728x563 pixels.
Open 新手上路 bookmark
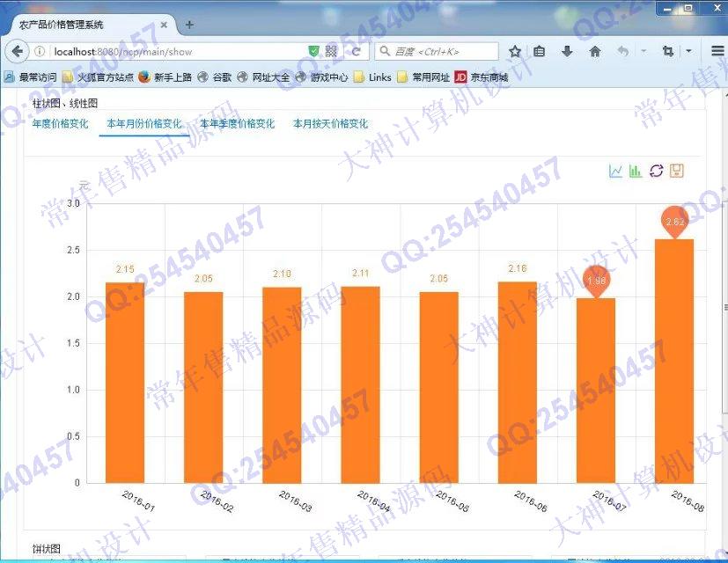click(x=165, y=77)
